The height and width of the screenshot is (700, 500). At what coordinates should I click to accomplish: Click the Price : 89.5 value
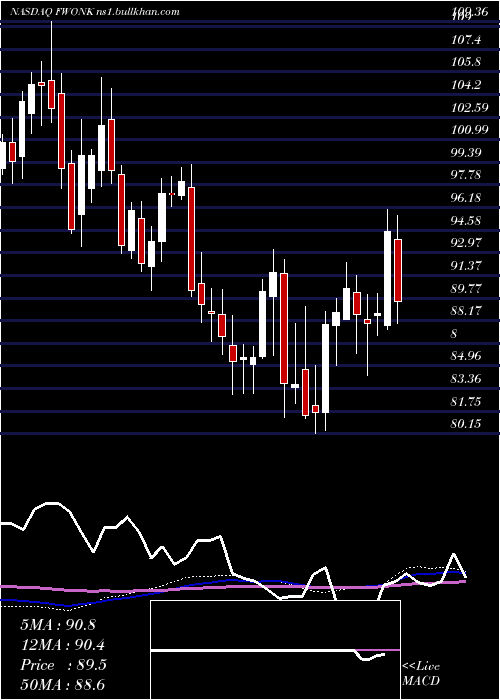pos(63,665)
